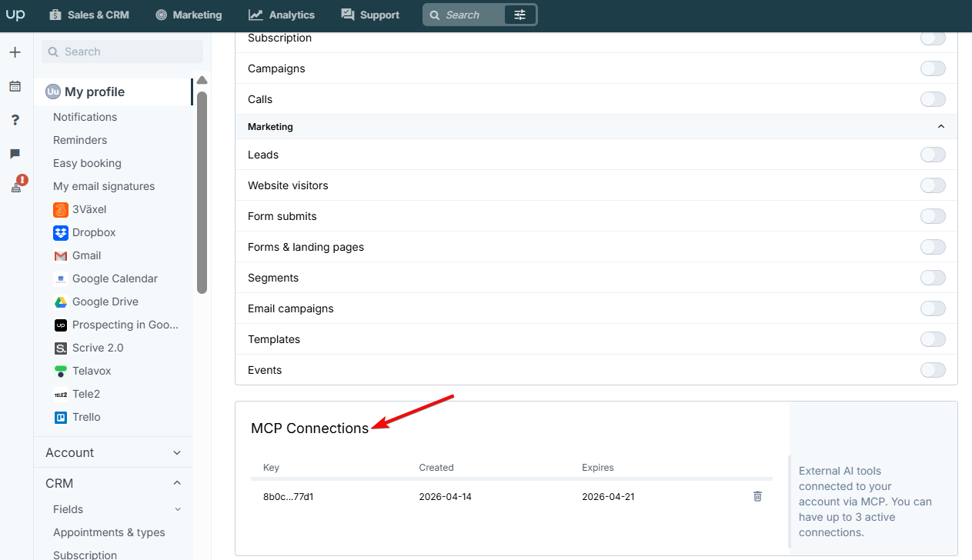Collapse the Marketing section chevron
Image resolution: width=972 pixels, height=560 pixels.
coord(940,126)
